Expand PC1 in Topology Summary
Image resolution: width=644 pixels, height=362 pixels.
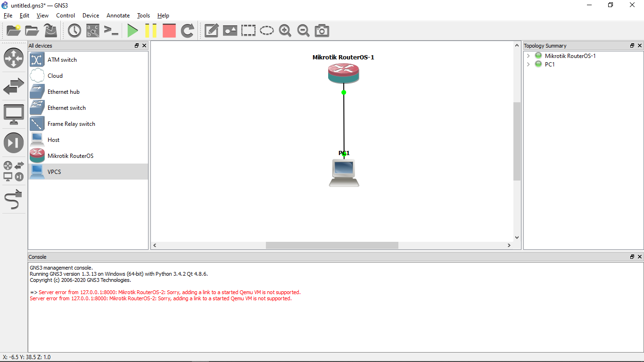528,65
